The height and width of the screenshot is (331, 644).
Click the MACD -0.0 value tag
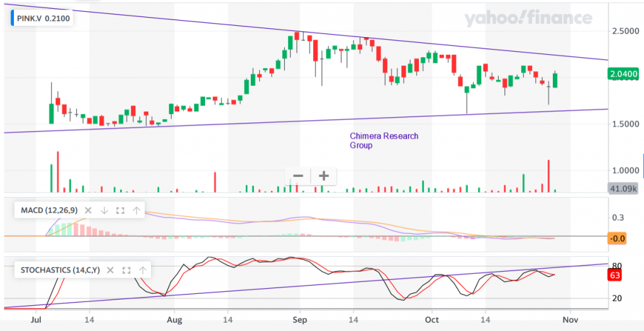tap(617, 238)
